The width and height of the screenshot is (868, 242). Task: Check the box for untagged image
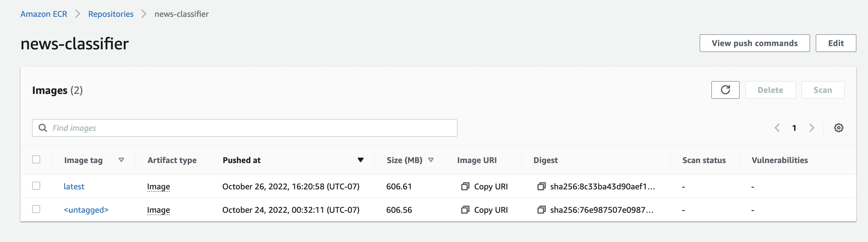36,209
